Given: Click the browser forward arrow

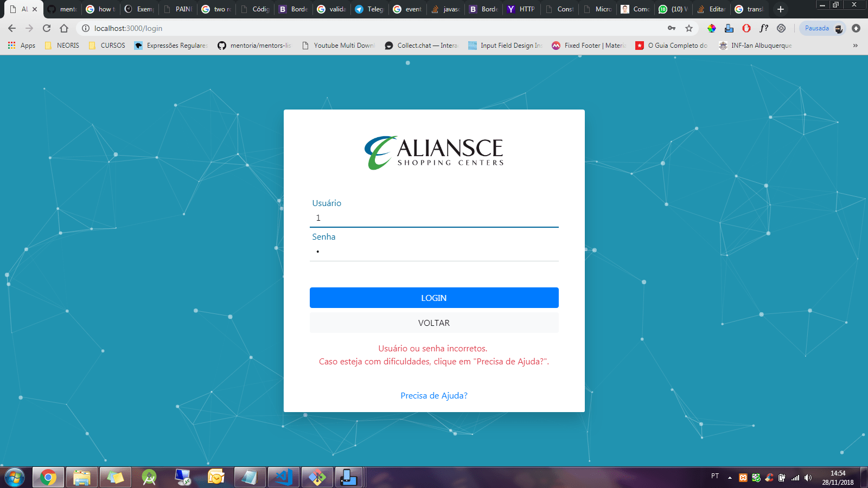Looking at the screenshot, I should coord(29,28).
